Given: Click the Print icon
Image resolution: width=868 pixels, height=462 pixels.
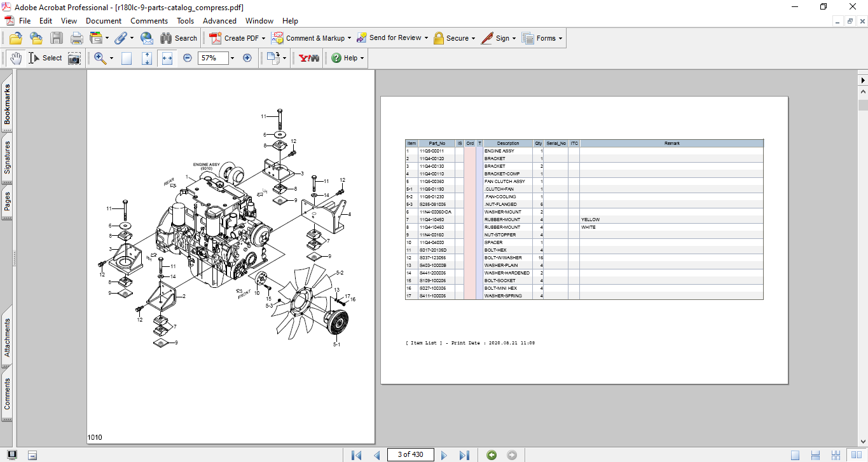Looking at the screenshot, I should pos(76,38).
